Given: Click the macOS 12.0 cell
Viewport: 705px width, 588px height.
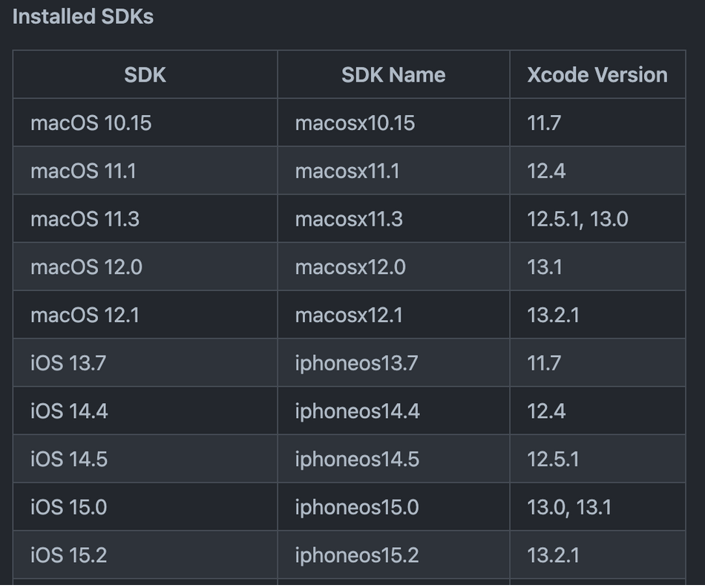Looking at the screenshot, I should 145,267.
